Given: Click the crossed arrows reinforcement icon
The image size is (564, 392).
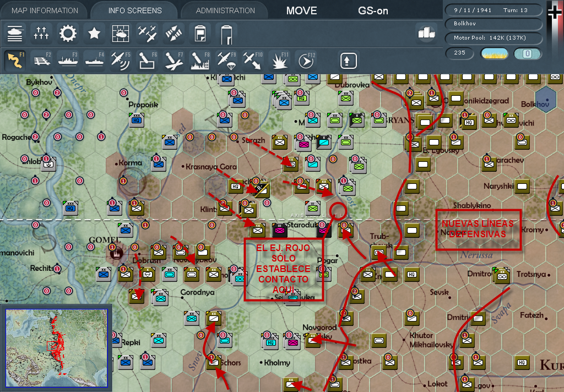Looking at the screenshot, I should click(173, 34).
